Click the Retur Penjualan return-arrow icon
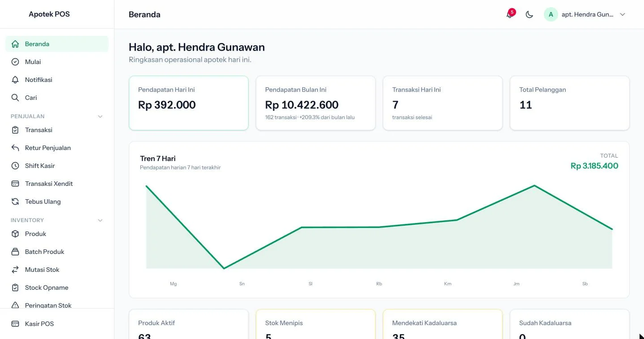644x339 pixels. pos(15,148)
